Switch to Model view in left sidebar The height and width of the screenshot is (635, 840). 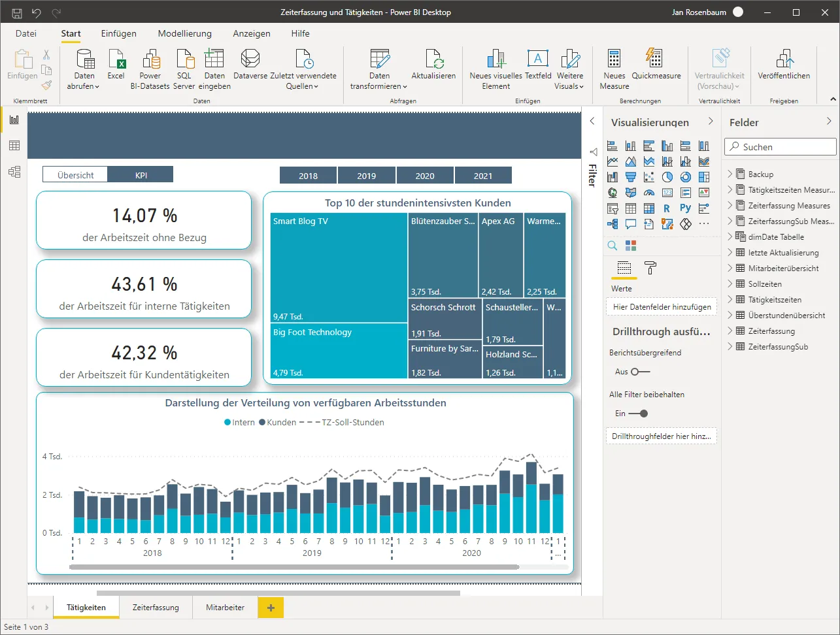[14, 172]
